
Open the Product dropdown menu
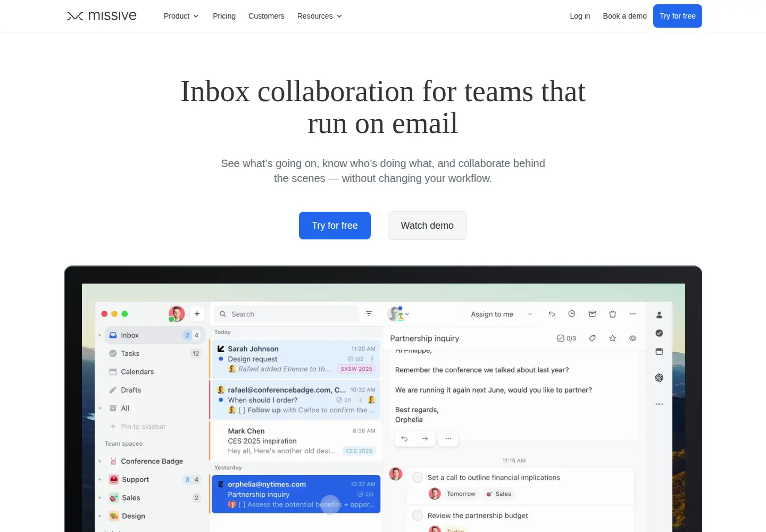[181, 16]
